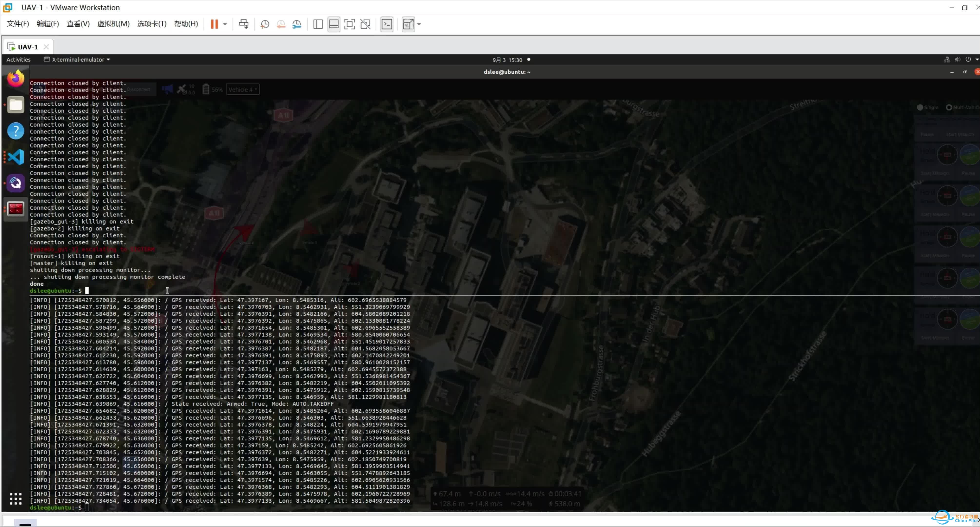
Task: Toggle the thumbnail bar view button
Action: click(334, 24)
